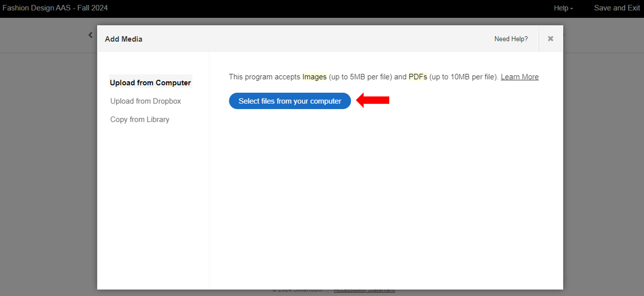Click the small caret beside Help
This screenshot has width=644, height=296.
[572, 9]
